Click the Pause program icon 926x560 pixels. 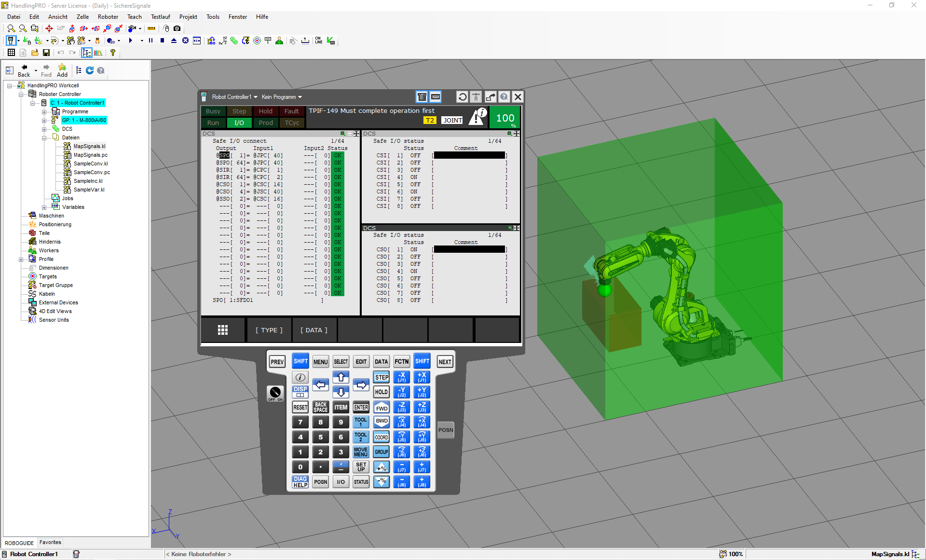coord(151,41)
